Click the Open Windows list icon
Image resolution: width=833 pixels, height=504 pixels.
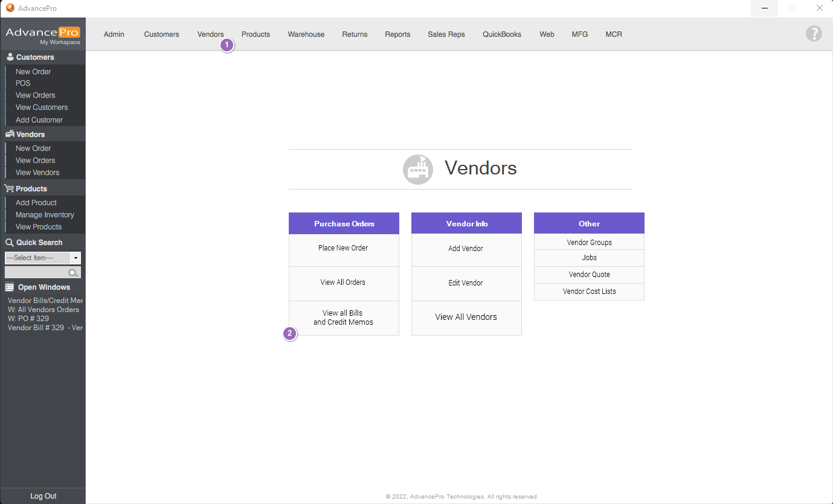(10, 287)
